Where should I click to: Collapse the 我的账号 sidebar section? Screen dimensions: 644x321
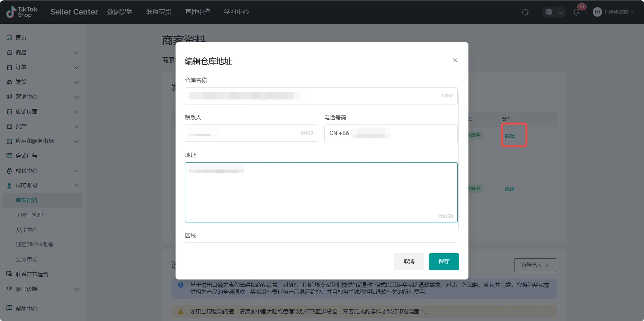77,185
